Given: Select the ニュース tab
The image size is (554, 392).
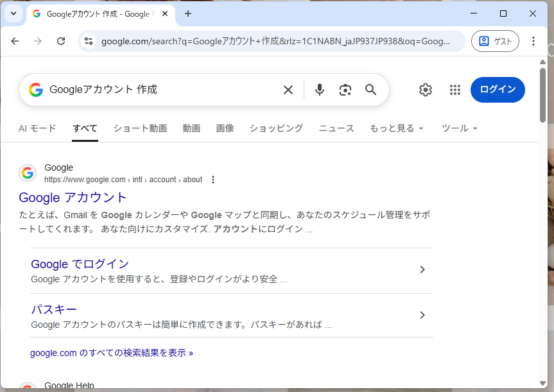Looking at the screenshot, I should [336, 128].
